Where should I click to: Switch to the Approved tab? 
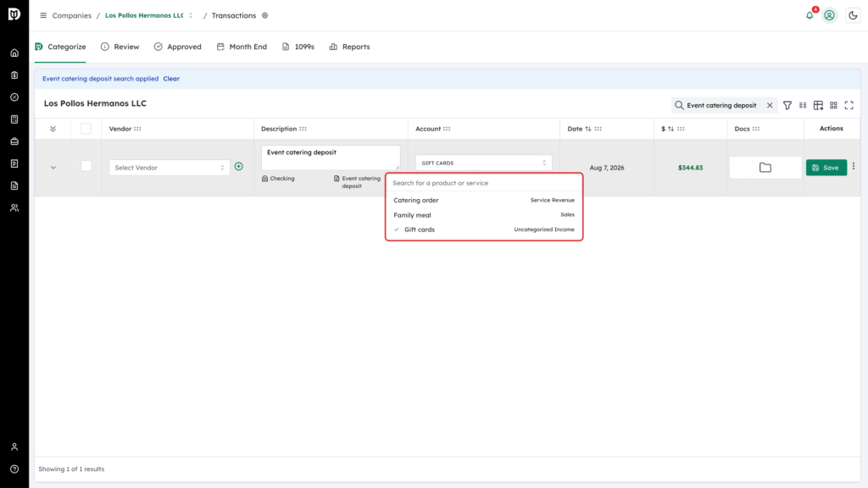point(178,47)
